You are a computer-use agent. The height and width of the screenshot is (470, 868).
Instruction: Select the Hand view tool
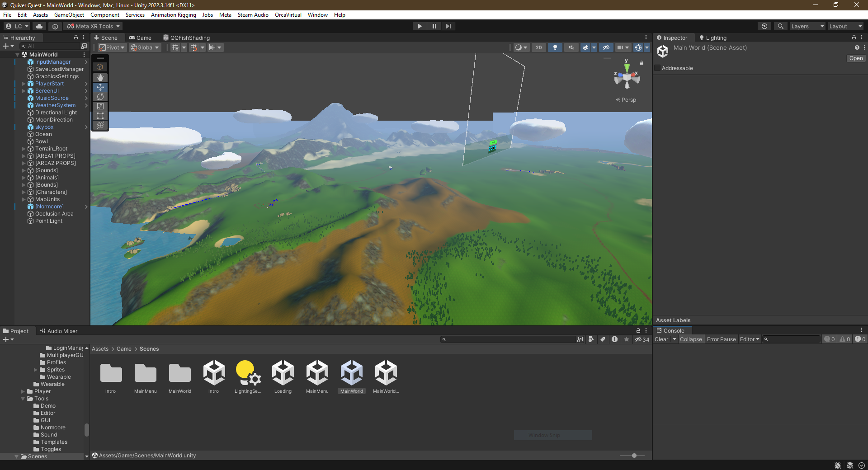100,78
